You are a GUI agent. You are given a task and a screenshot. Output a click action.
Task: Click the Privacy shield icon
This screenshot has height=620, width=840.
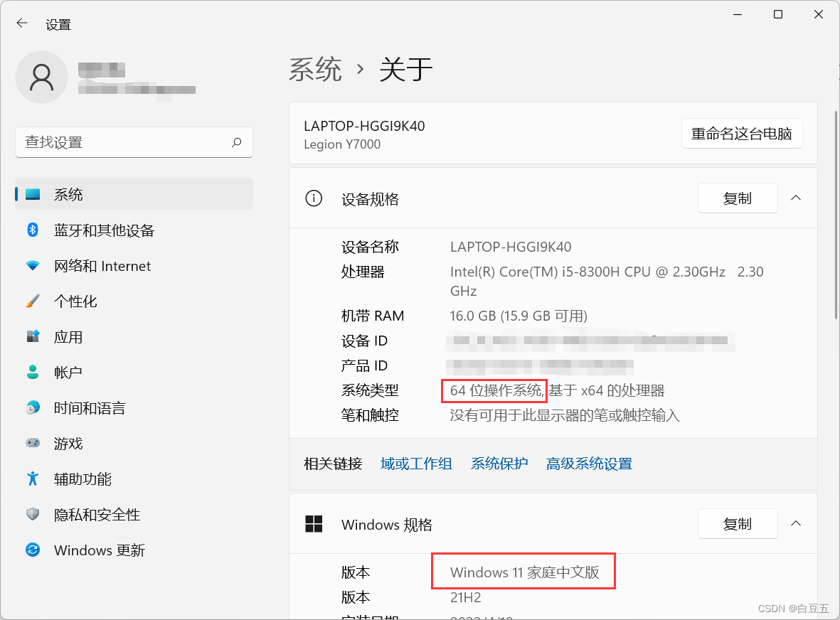point(33,514)
